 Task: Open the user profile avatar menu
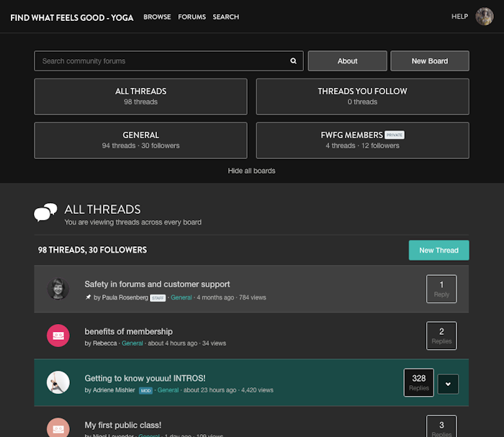(484, 17)
